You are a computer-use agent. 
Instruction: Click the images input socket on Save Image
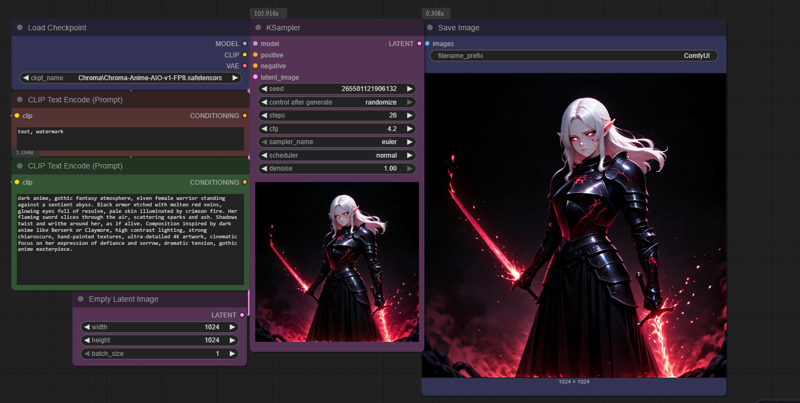[x=428, y=44]
